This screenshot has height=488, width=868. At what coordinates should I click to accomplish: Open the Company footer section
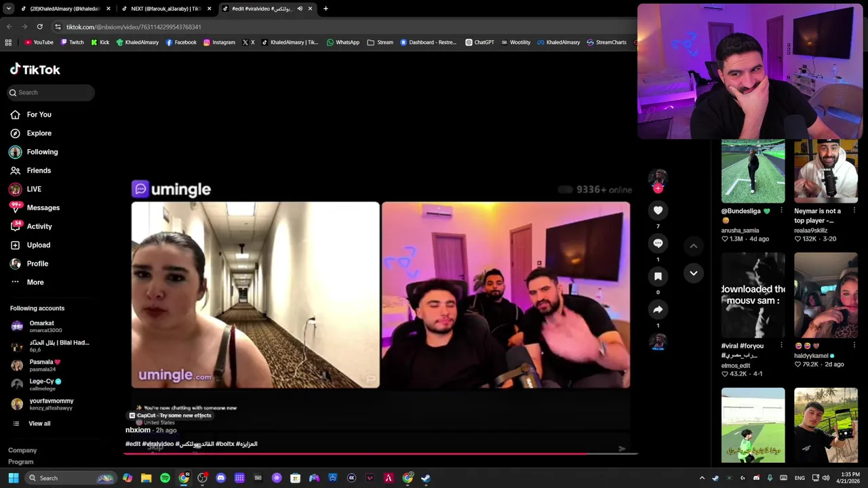22,451
